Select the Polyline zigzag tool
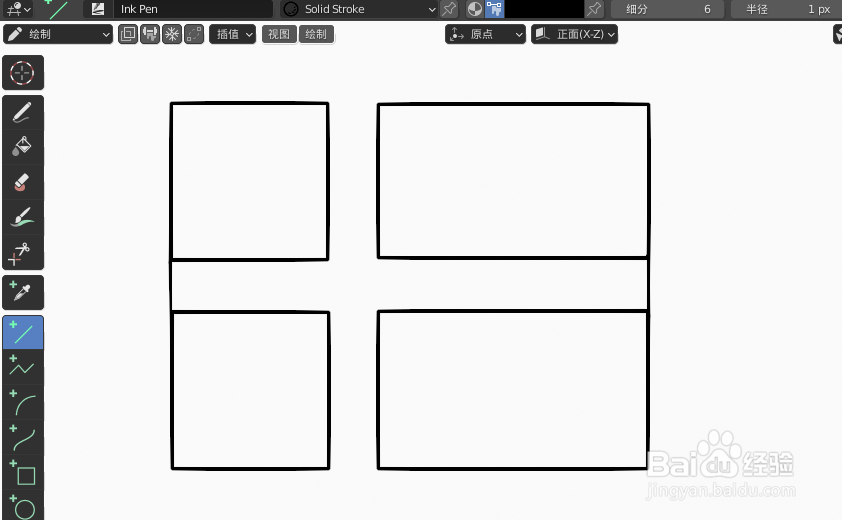The image size is (842, 520). pyautogui.click(x=23, y=367)
